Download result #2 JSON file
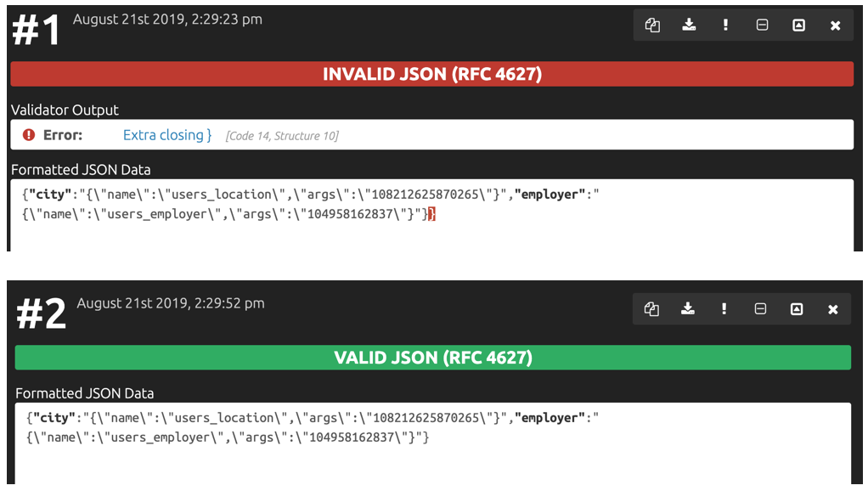Viewport: 868px width, 491px height. pos(688,309)
